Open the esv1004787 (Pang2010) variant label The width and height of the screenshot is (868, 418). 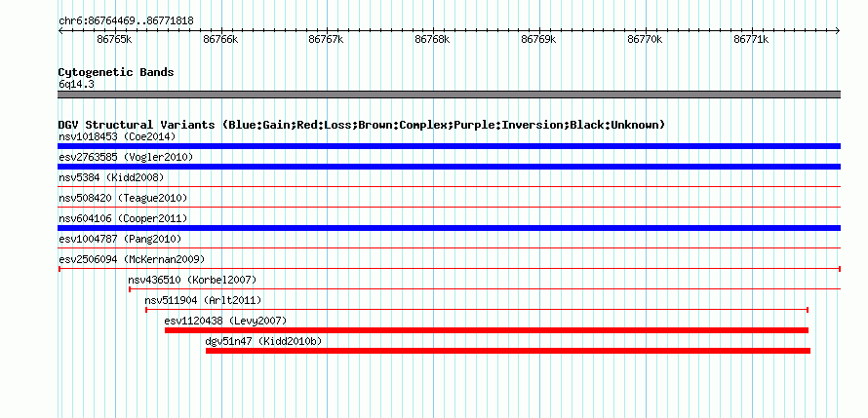pos(120,239)
